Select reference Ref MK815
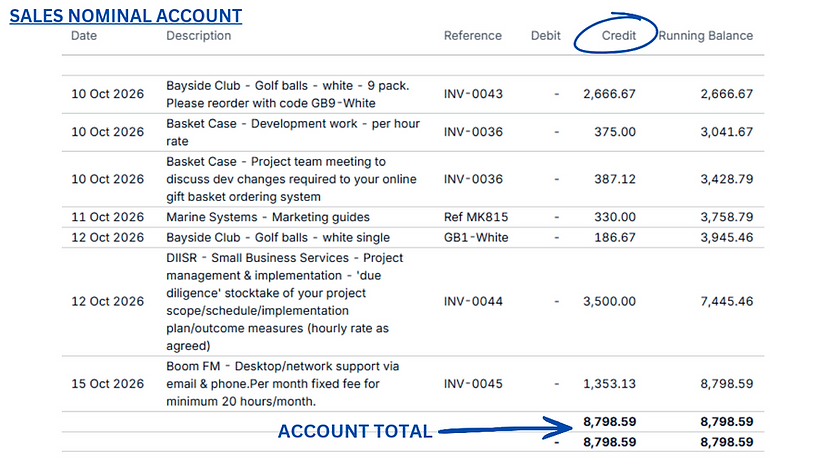The width and height of the screenshot is (840, 473). [476, 217]
